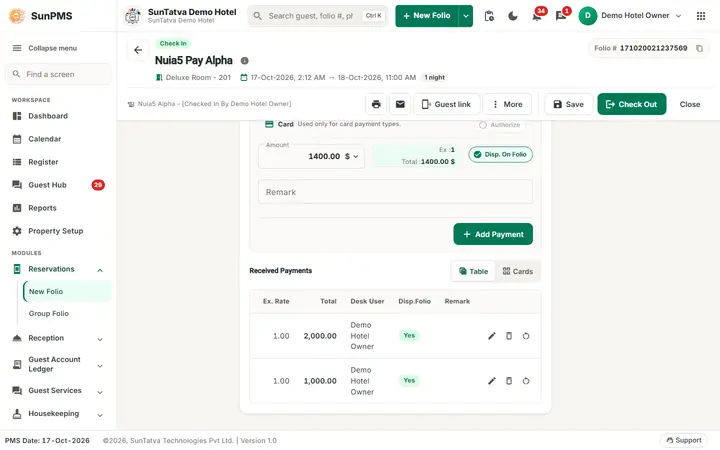Click the Add Payment button
This screenshot has width=720, height=450.
[493, 234]
